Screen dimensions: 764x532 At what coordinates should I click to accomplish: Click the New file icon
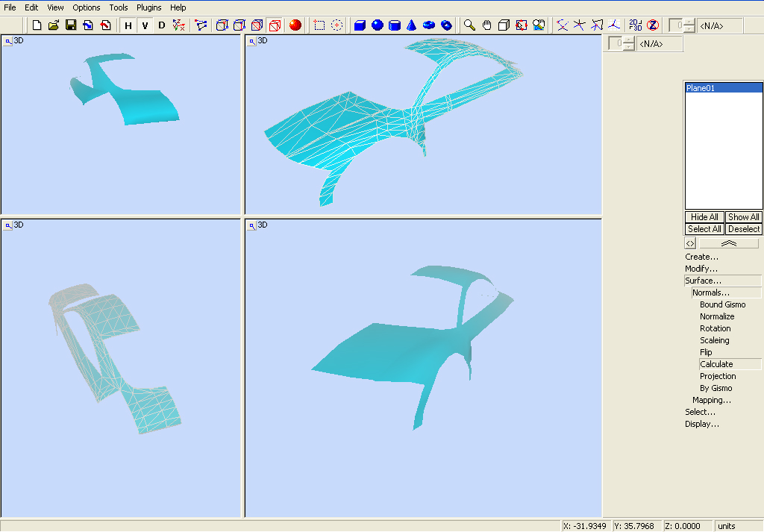click(x=37, y=25)
